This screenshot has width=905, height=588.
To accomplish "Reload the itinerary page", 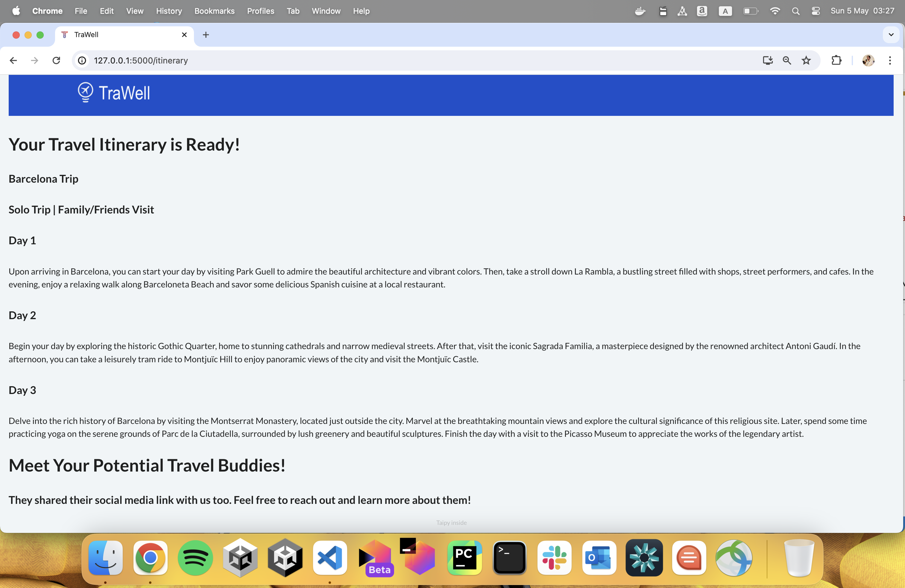I will tap(56, 60).
